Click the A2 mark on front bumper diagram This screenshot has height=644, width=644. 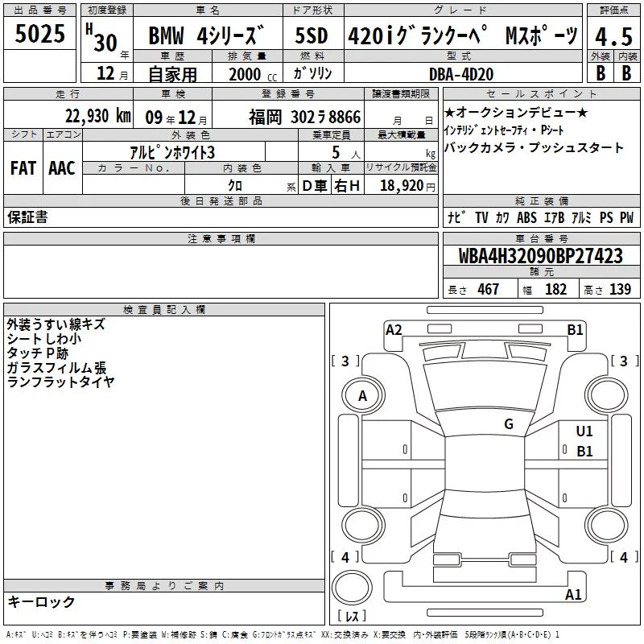[394, 330]
